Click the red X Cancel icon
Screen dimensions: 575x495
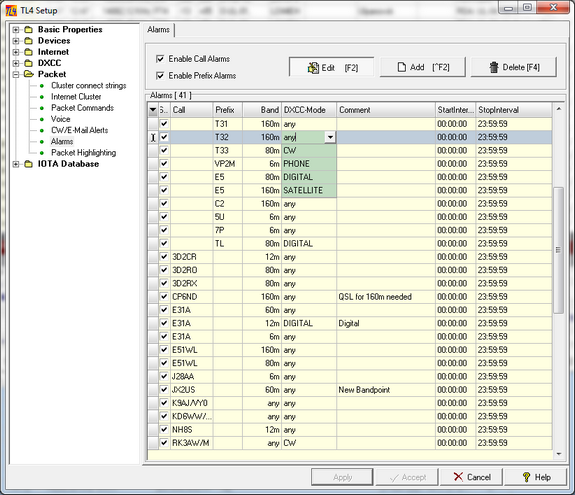coord(458,477)
